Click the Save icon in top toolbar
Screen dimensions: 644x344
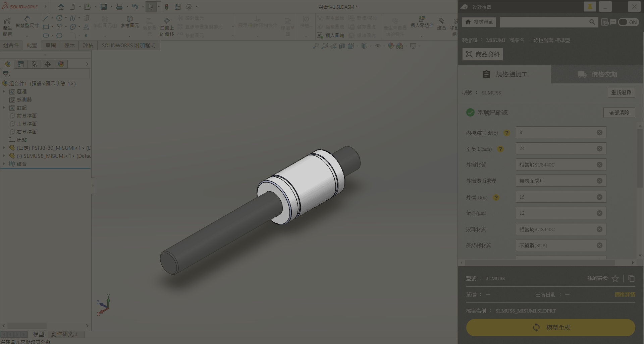104,7
